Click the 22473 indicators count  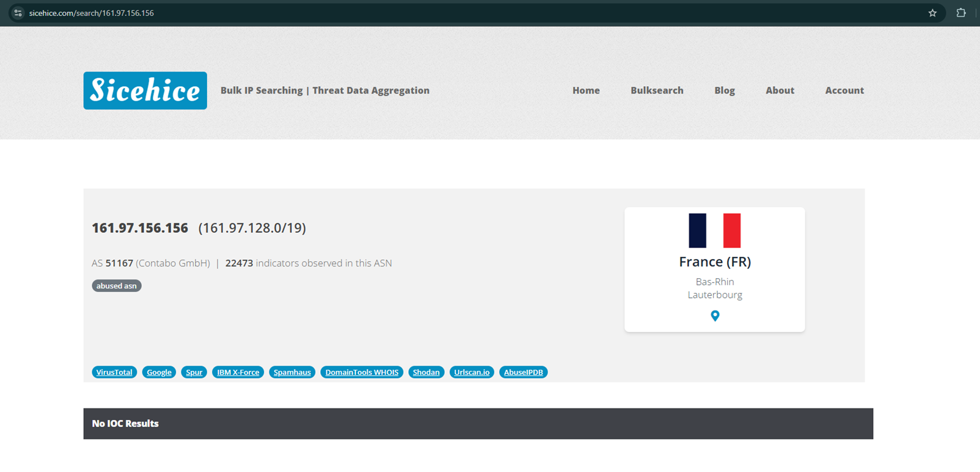click(239, 263)
